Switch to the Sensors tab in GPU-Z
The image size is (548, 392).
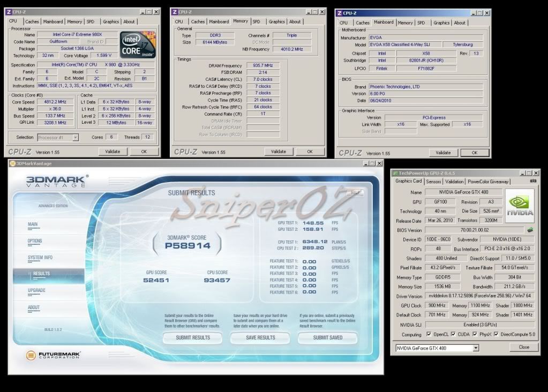[x=433, y=182]
